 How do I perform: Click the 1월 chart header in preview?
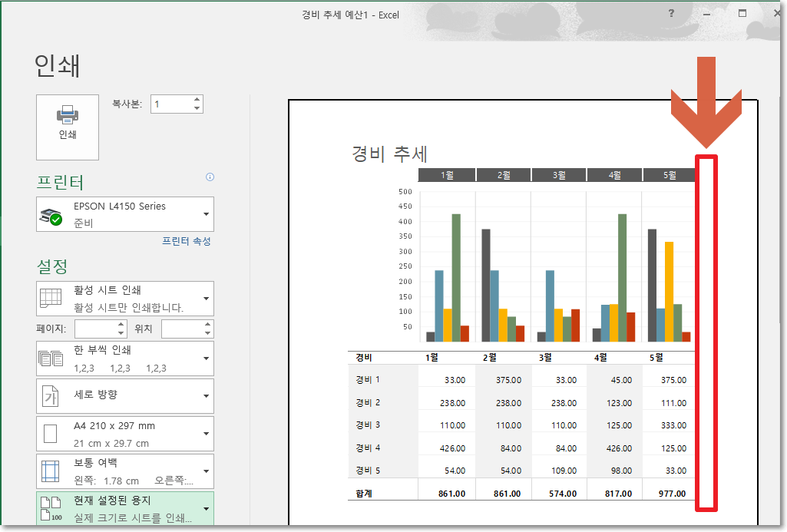point(447,175)
